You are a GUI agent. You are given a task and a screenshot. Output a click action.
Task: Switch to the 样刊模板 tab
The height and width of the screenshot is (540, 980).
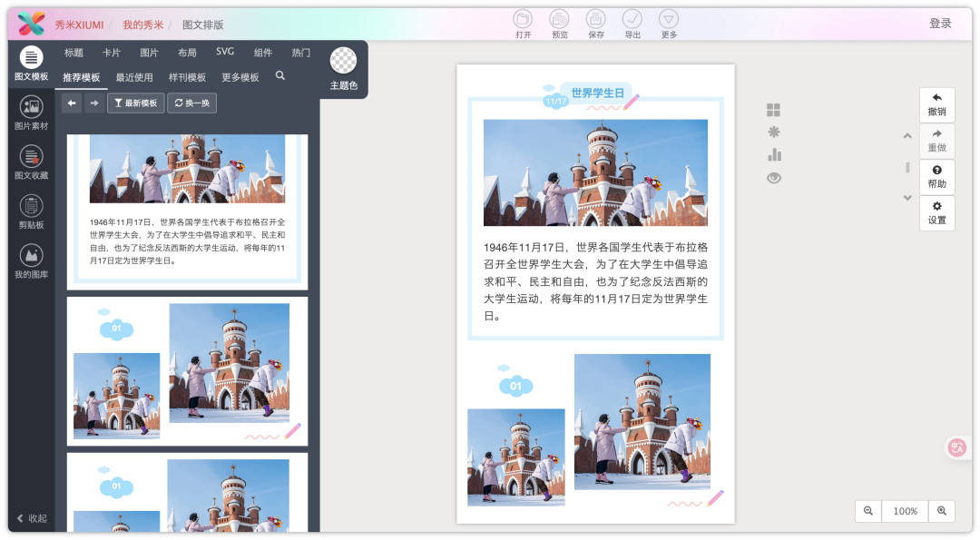[x=187, y=77]
